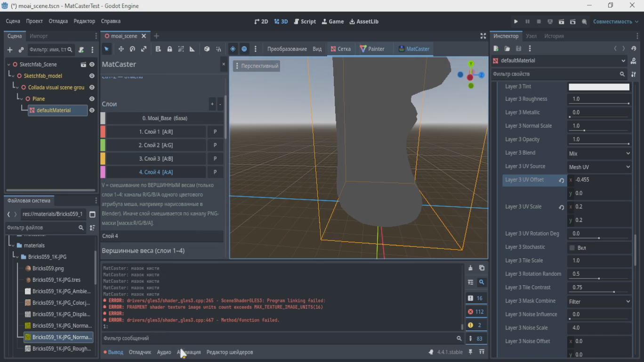Viewport: 644px width, 362px height.
Task: Switch to the Узел tab
Action: pos(531,36)
